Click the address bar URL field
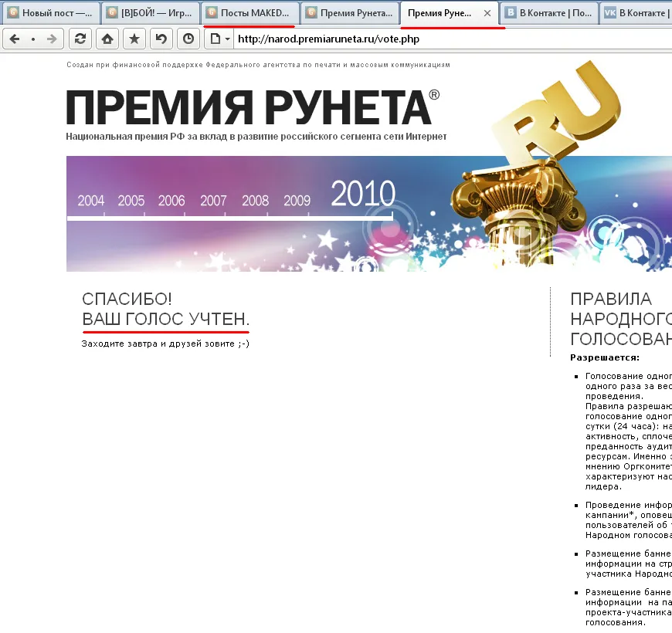672x633 pixels. (448, 39)
